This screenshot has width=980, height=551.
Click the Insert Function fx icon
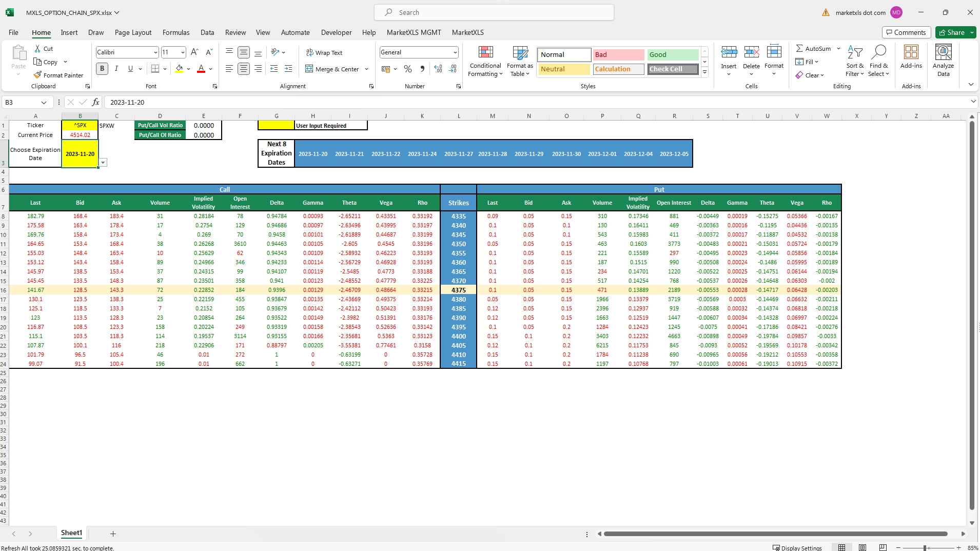[x=95, y=102]
